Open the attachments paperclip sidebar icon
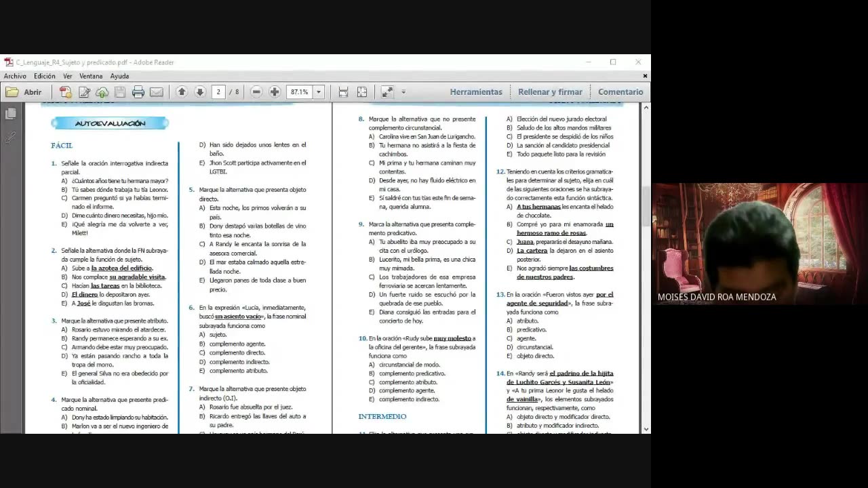868x488 pixels. (10, 138)
